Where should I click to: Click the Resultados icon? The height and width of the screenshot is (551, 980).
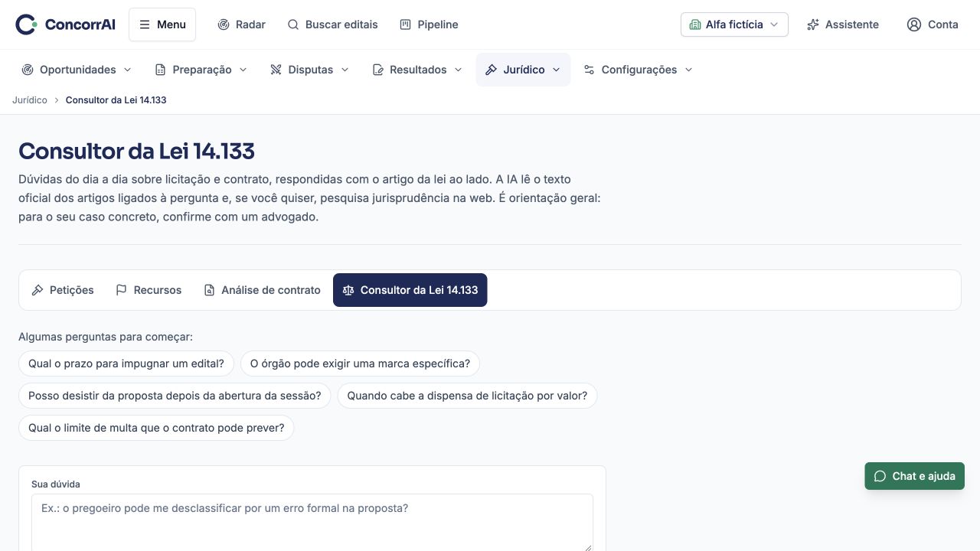[377, 70]
